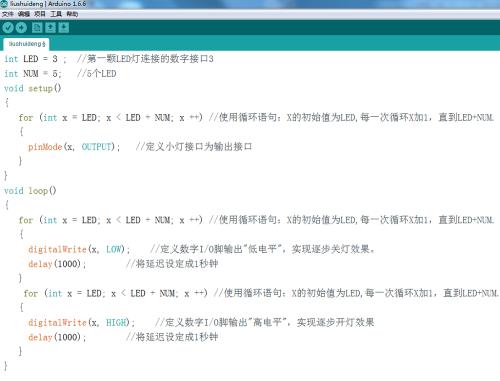This screenshot has width=500, height=381.
Task: Click the for loop inside setup()
Action: [x=110, y=118]
